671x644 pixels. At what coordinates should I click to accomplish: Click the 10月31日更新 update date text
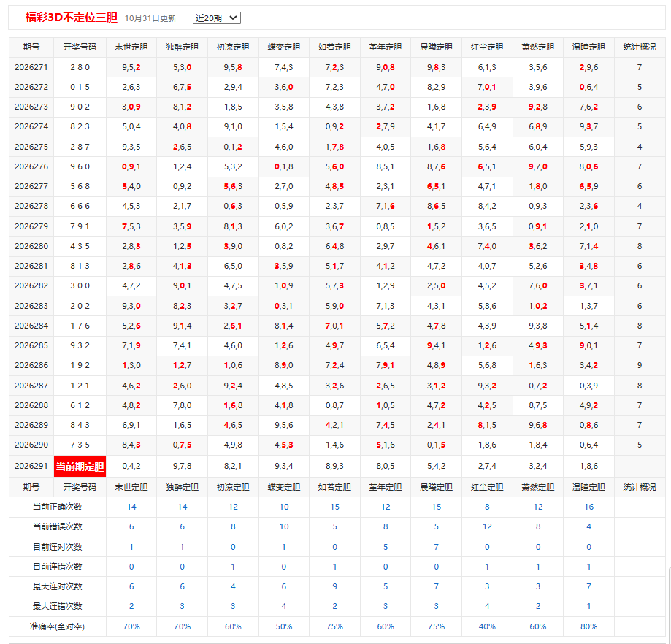pyautogui.click(x=150, y=18)
